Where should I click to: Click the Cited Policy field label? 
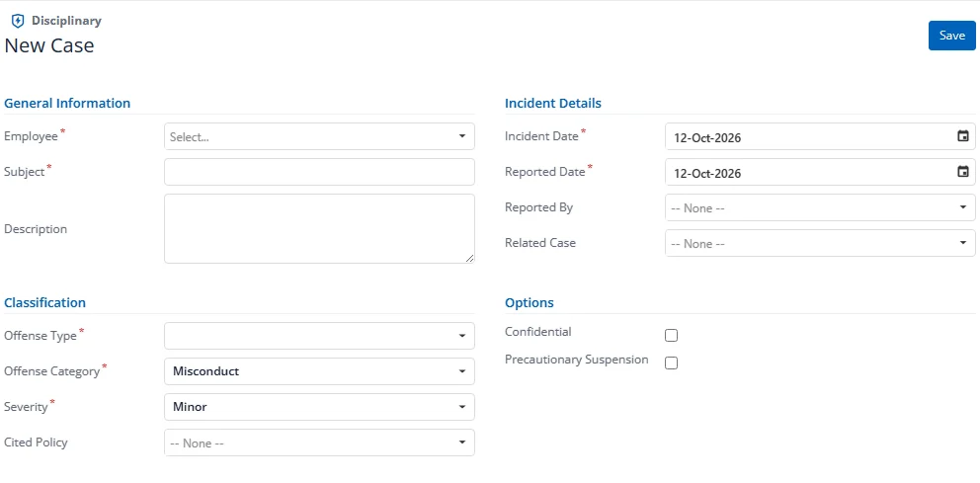point(36,443)
